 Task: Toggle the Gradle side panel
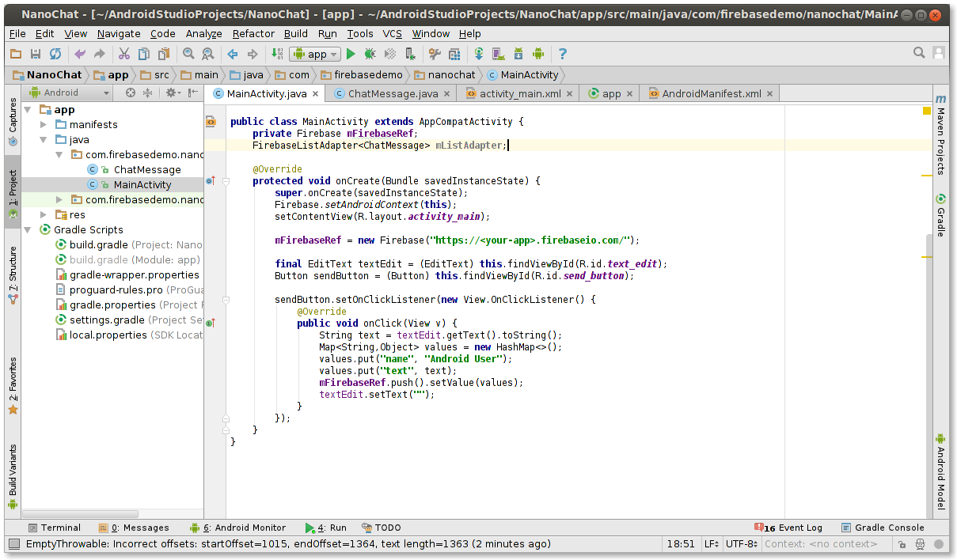click(941, 215)
